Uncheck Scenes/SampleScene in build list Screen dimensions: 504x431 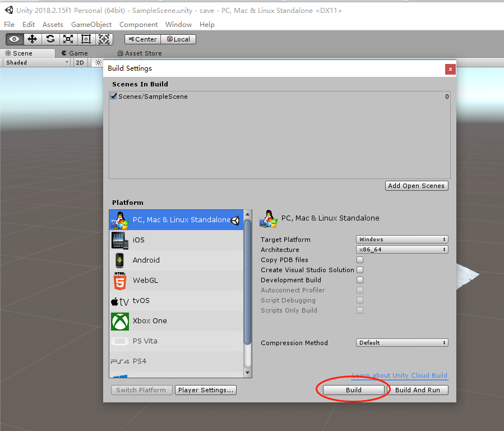tap(113, 96)
